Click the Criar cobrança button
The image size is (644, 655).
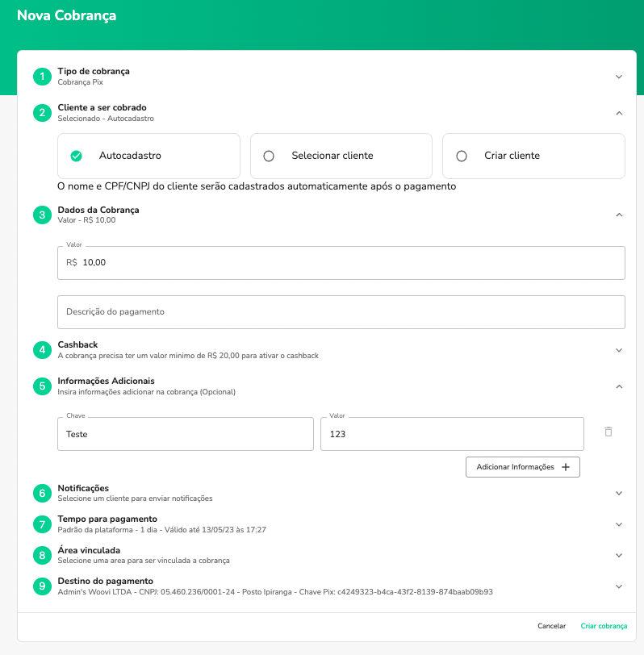(x=604, y=626)
